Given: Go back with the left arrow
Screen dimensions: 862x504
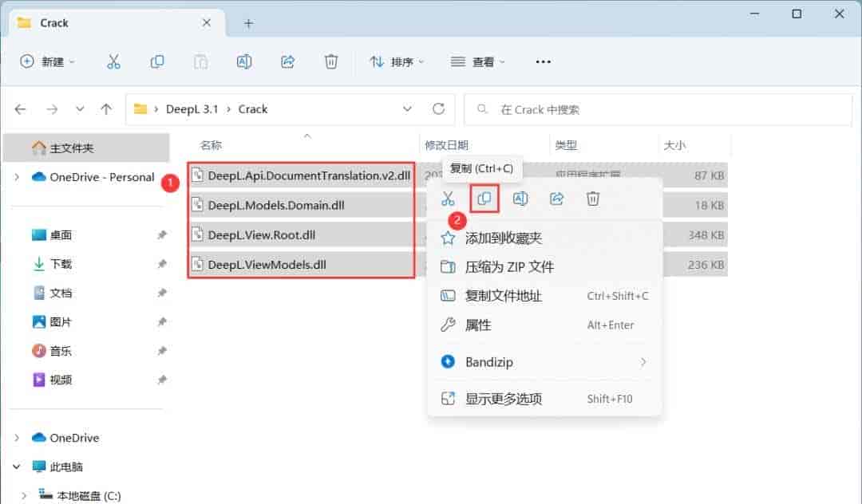Looking at the screenshot, I should 20,109.
